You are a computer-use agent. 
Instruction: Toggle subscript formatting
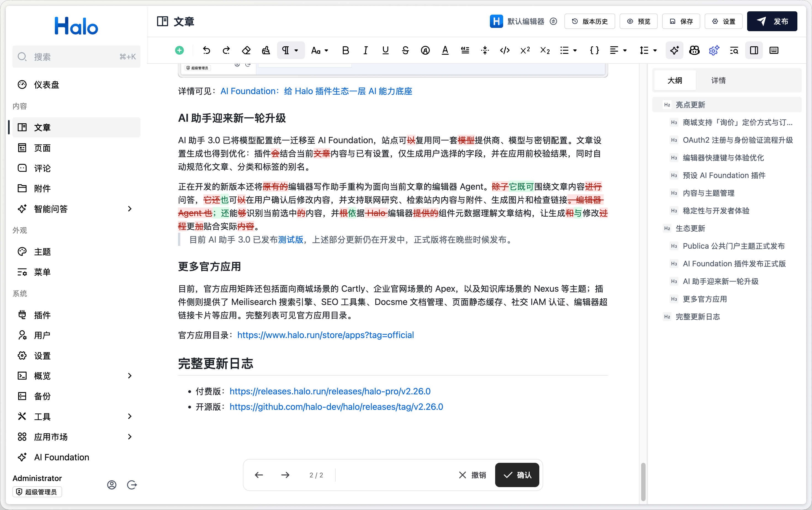coord(545,51)
